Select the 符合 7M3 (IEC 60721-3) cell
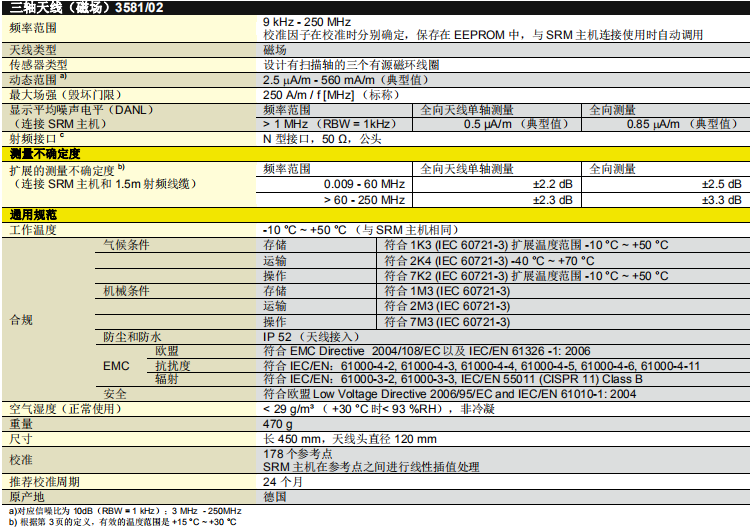This screenshot has width=750, height=529. [447, 322]
